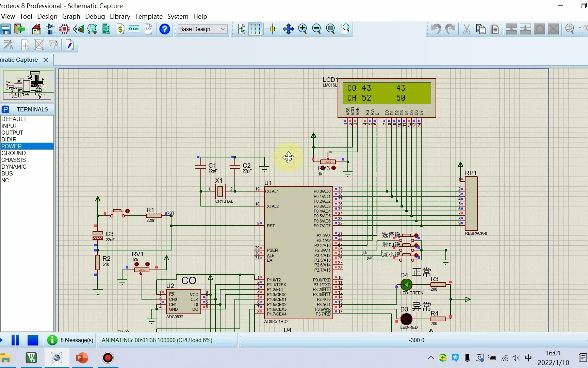Click the False Origin crosshair icon
The width and height of the screenshot is (588, 368).
[272, 29]
